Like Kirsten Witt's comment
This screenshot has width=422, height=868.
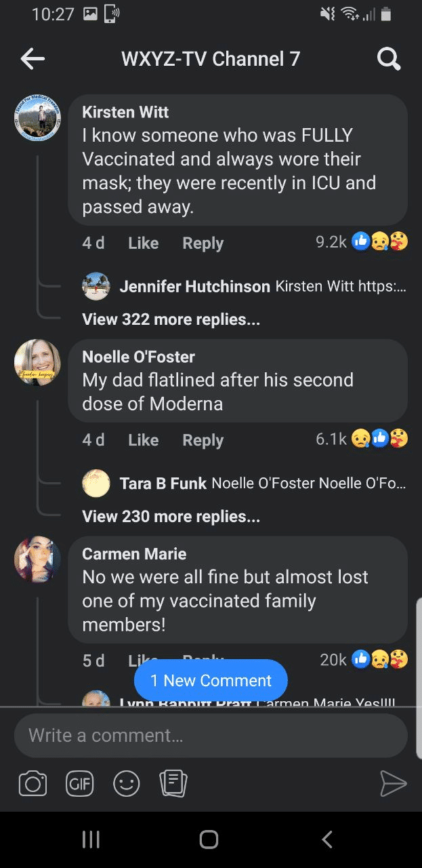[143, 243]
